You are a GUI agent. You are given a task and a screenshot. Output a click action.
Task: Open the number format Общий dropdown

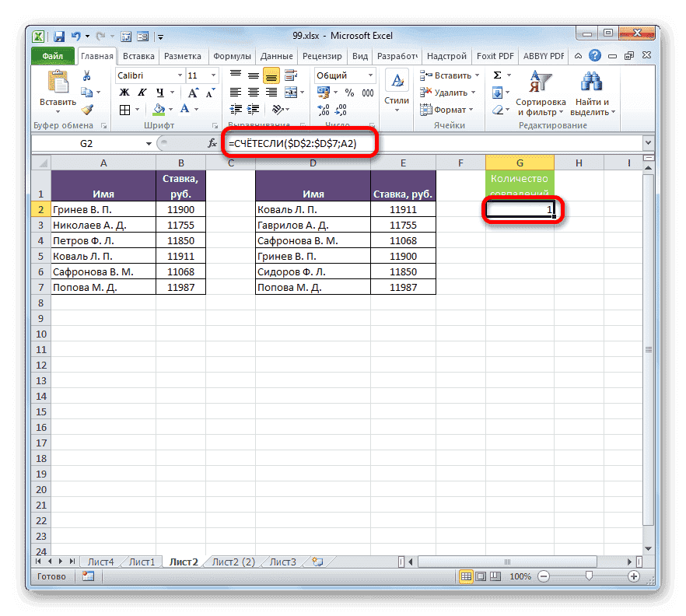(x=370, y=75)
